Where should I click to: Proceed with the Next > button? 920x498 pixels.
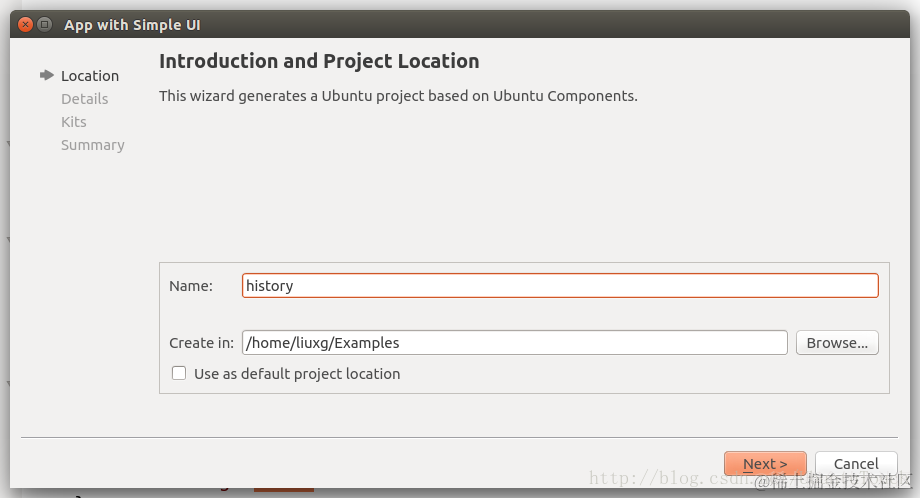765,463
